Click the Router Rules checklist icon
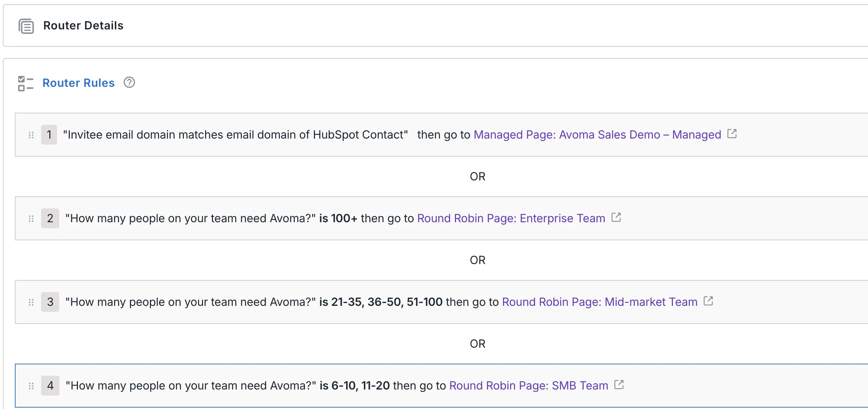Screen dimensions: 868x409 coord(26,83)
